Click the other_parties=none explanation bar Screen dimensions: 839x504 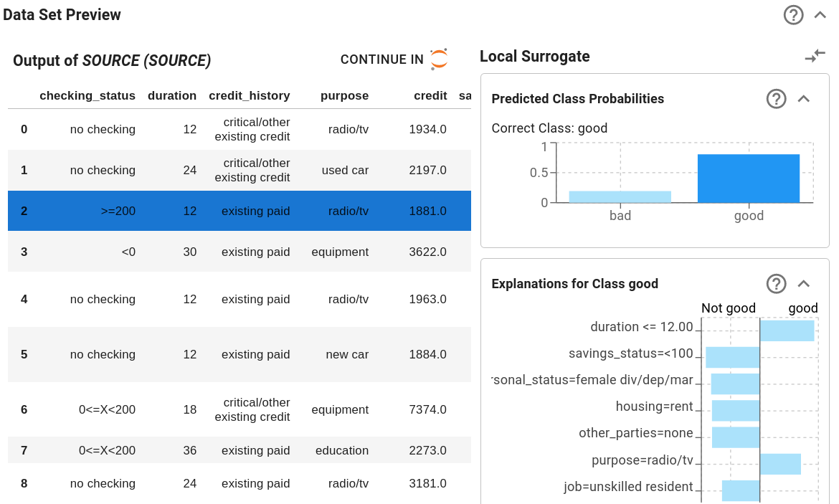pos(736,437)
